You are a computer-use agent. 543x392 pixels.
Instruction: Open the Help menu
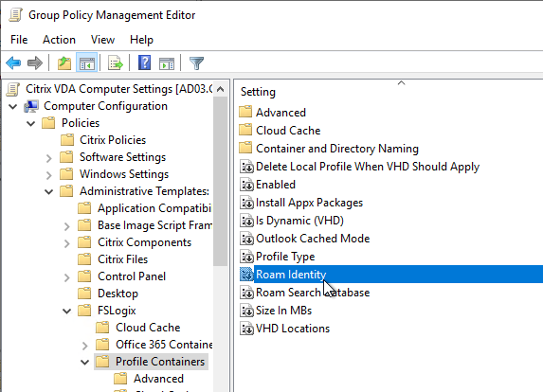click(141, 40)
